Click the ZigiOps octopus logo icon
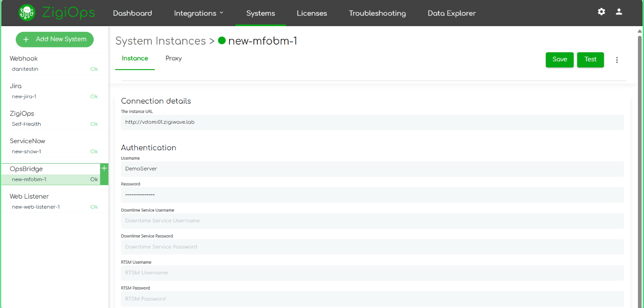The image size is (644, 308). tap(27, 12)
